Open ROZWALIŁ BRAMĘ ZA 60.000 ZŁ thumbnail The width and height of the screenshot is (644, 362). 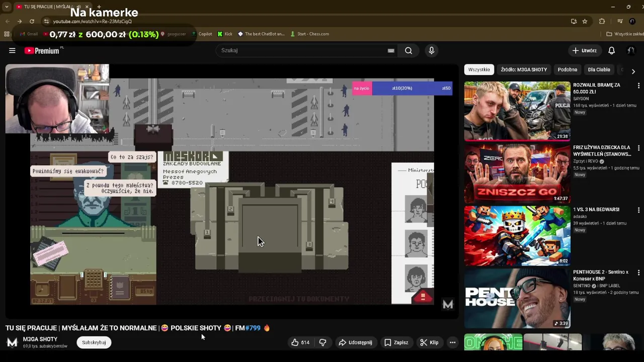click(x=517, y=111)
